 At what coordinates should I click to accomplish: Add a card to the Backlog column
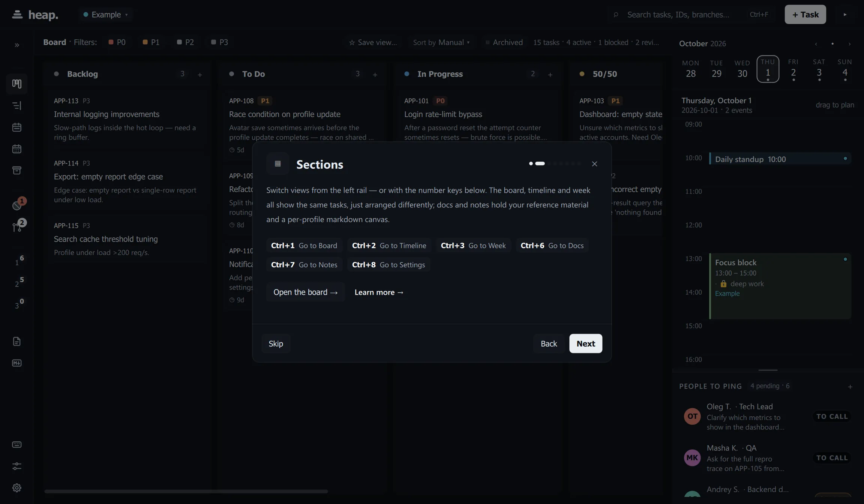200,75
